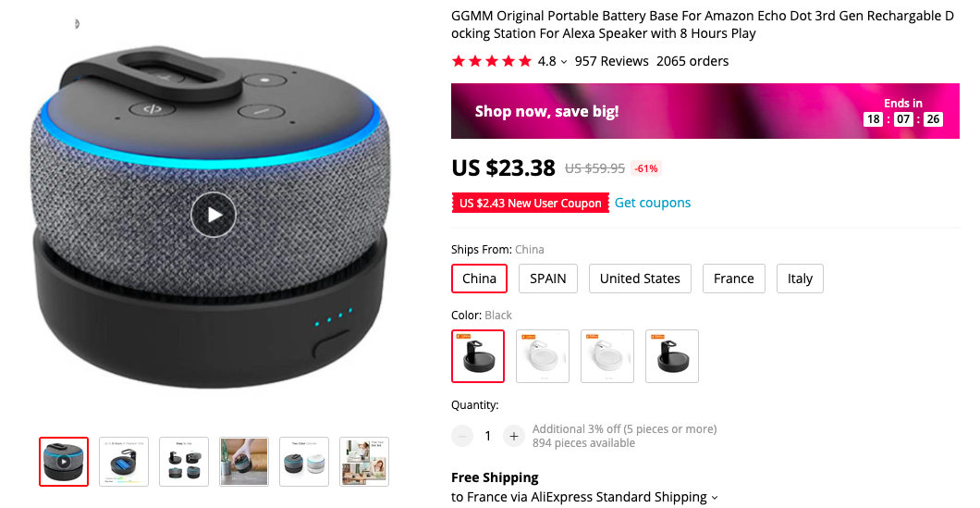Open the two-color comparison thumbnail

(x=304, y=462)
